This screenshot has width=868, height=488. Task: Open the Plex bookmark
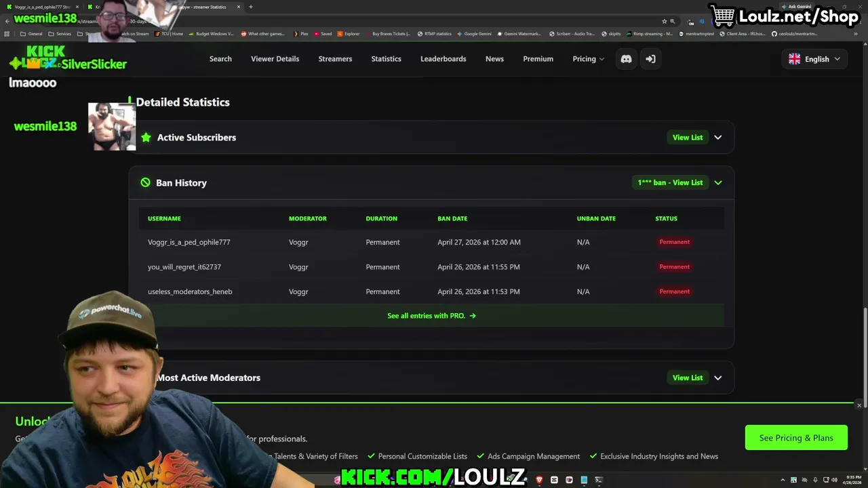300,33
